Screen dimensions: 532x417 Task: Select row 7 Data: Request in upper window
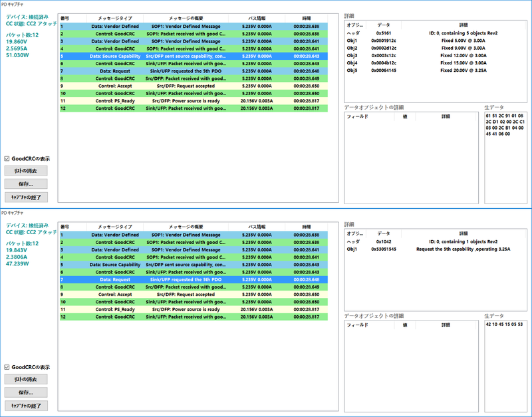click(x=194, y=71)
